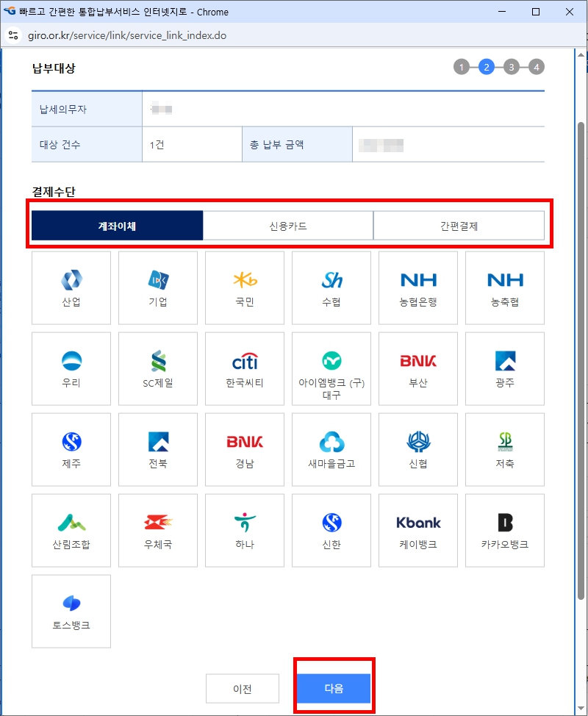Open site information icon in address bar
The width and height of the screenshot is (588, 716).
14,35
